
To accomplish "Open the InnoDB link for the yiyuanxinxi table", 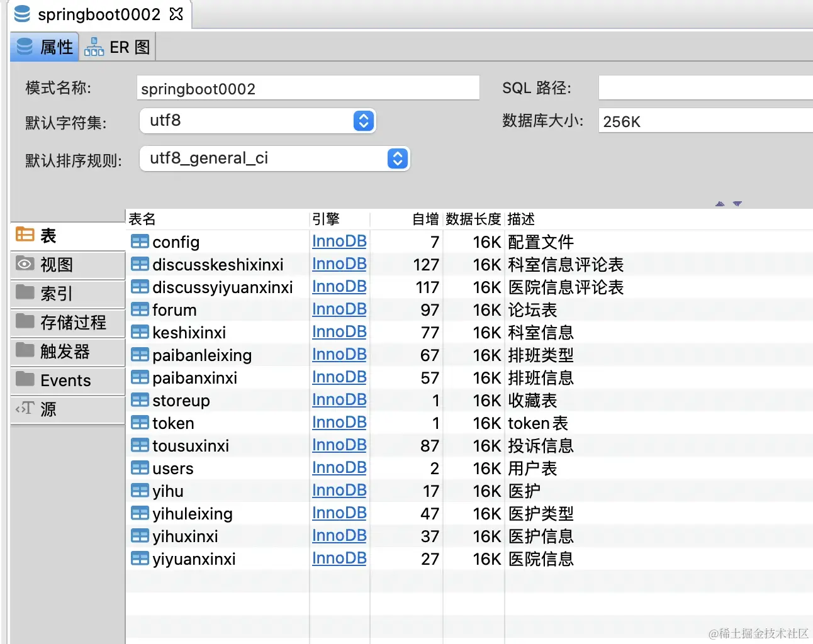I will pyautogui.click(x=339, y=558).
